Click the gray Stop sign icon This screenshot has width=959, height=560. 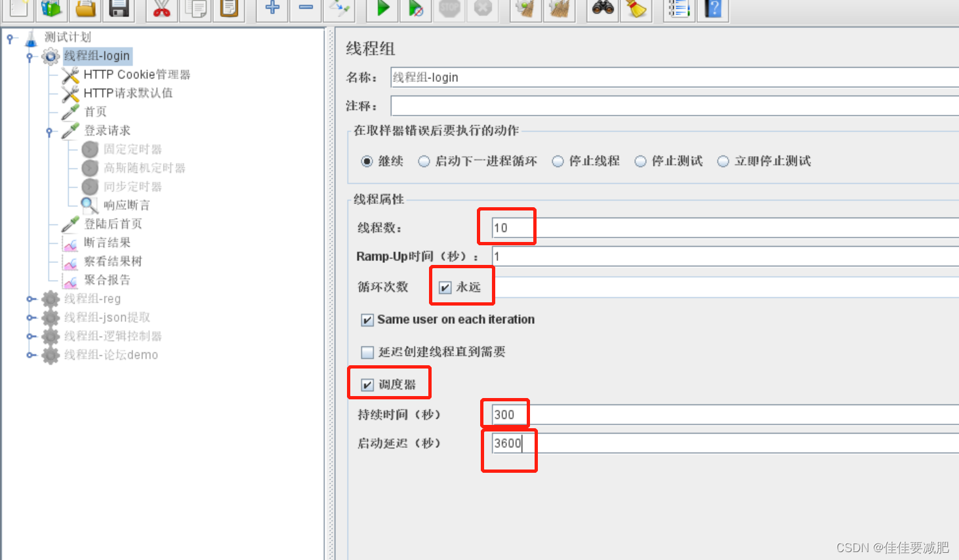pyautogui.click(x=449, y=8)
